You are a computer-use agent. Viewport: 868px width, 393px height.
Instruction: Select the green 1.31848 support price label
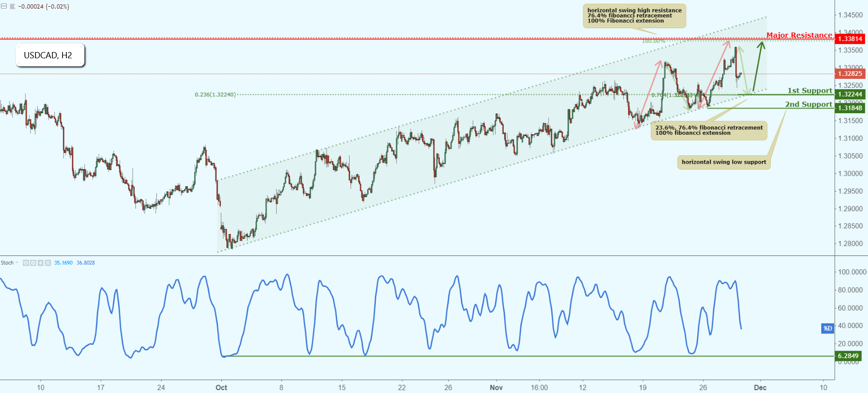[x=850, y=108]
